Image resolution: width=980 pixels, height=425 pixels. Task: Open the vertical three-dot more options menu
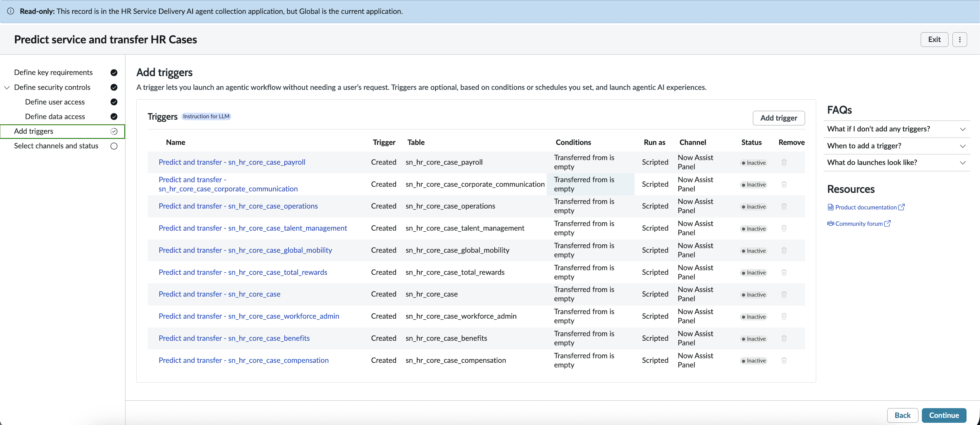(x=959, y=39)
